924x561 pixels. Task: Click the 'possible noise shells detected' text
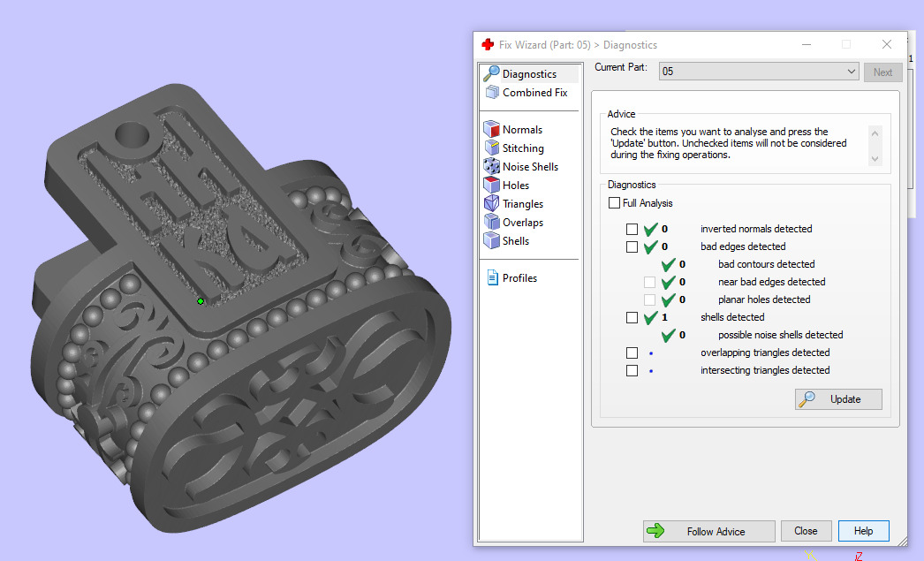click(x=780, y=335)
